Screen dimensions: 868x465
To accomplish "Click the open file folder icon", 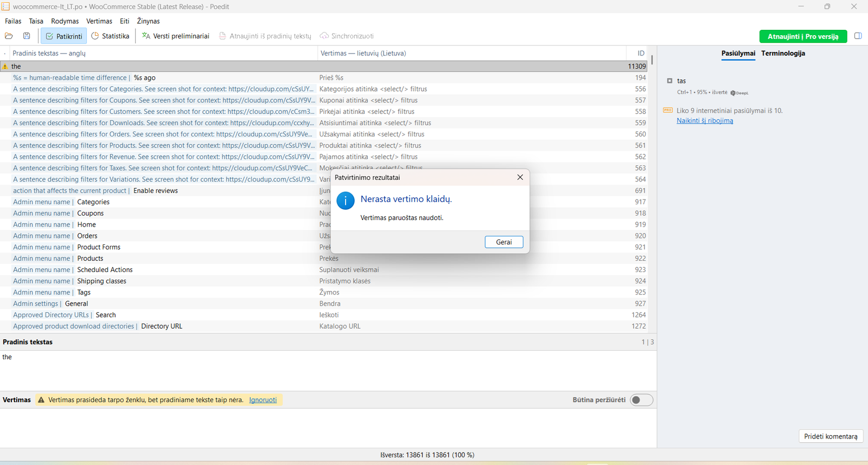I will pyautogui.click(x=9, y=36).
